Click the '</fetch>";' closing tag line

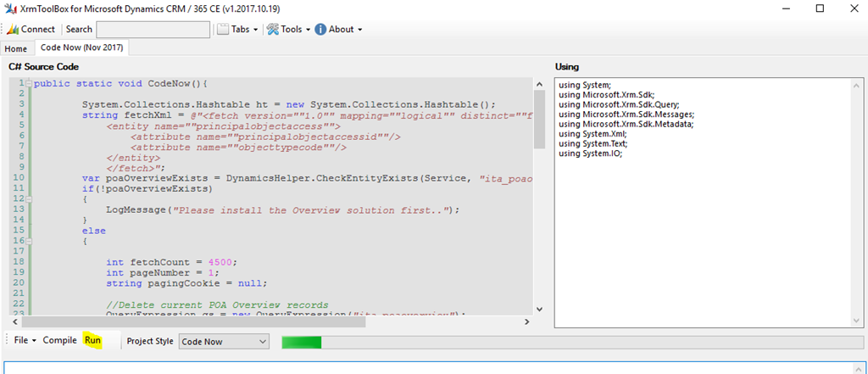pos(136,168)
